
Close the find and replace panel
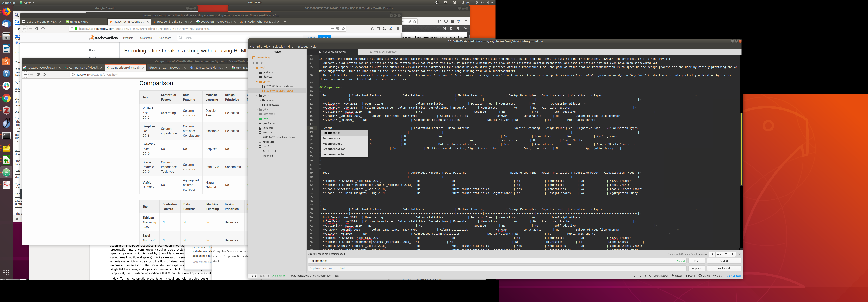tap(739, 254)
